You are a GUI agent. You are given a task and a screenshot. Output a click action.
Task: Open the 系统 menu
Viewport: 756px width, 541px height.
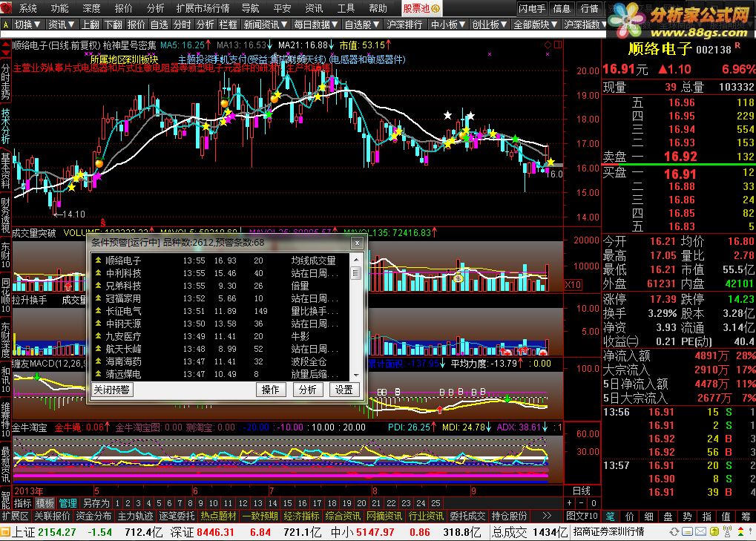28,8
